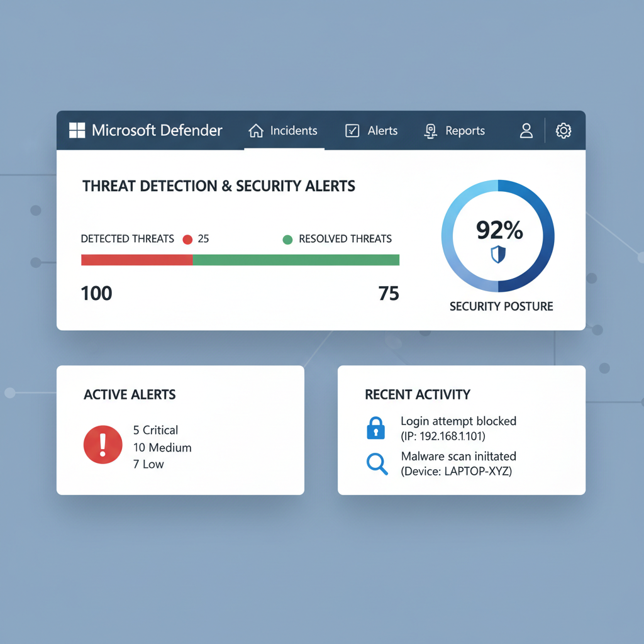The height and width of the screenshot is (644, 644).
Task: Click the 'DETECTED THREATS' label
Action: pyautogui.click(x=127, y=238)
